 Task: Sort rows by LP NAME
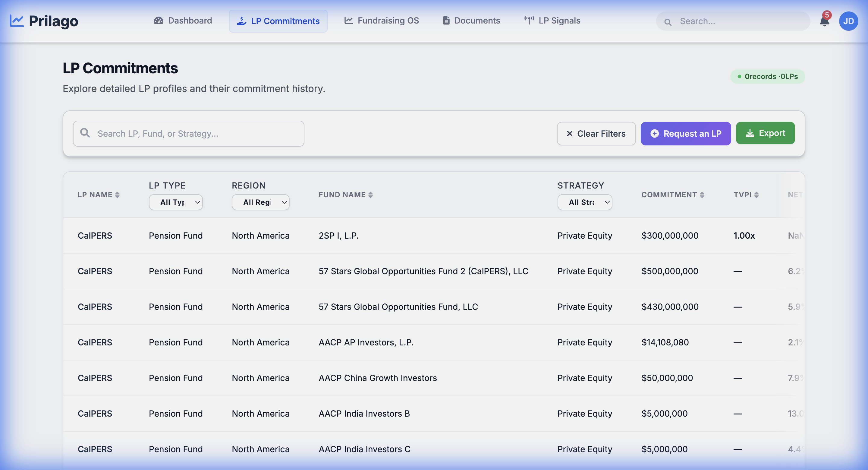99,195
